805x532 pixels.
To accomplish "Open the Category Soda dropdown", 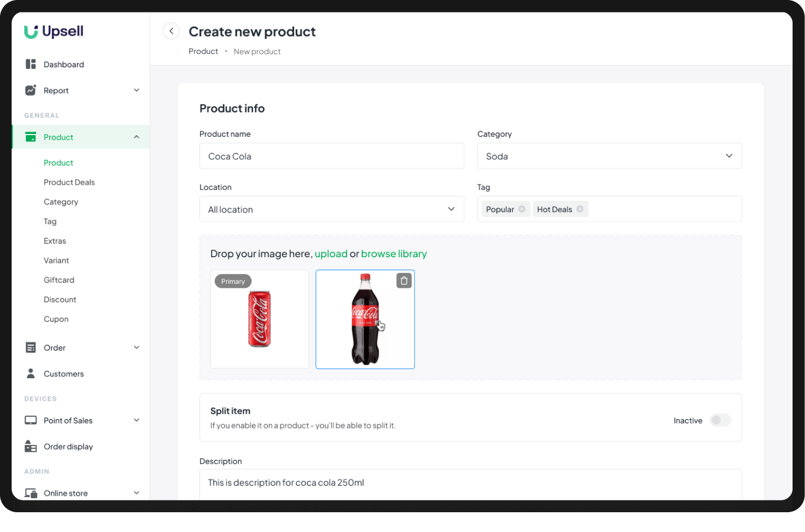I will [x=609, y=156].
